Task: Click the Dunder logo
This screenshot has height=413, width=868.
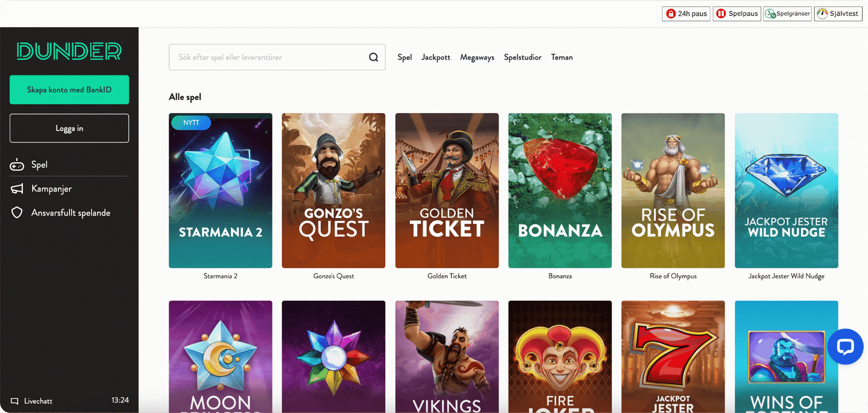Action: pos(69,51)
